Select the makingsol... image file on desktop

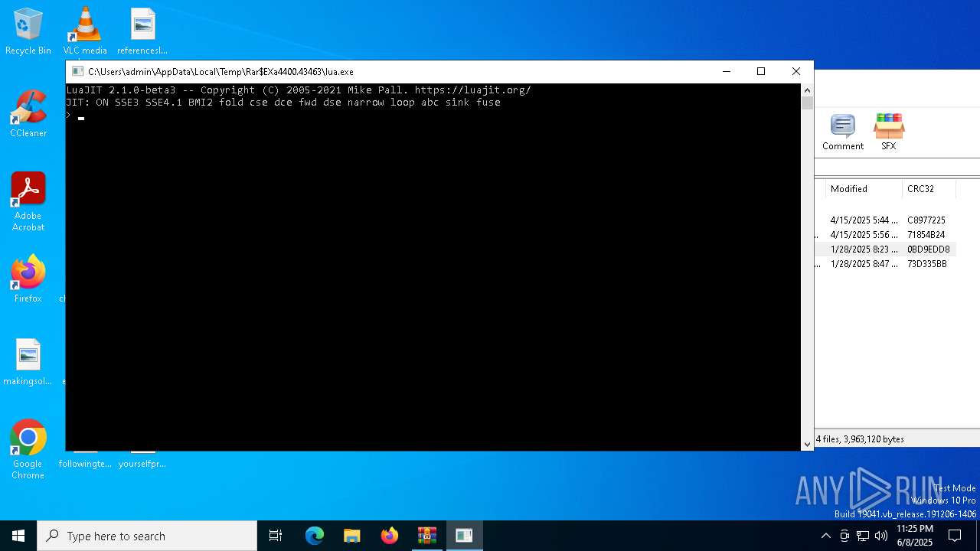[28, 363]
